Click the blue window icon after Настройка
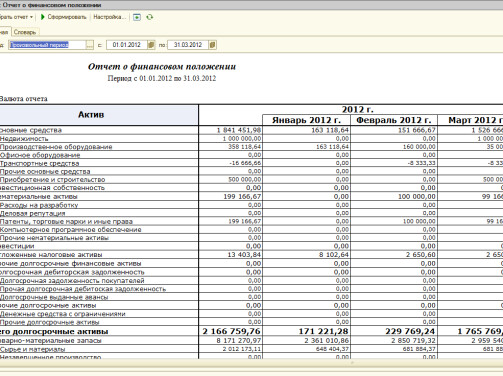The width and height of the screenshot is (503, 376). (137, 17)
